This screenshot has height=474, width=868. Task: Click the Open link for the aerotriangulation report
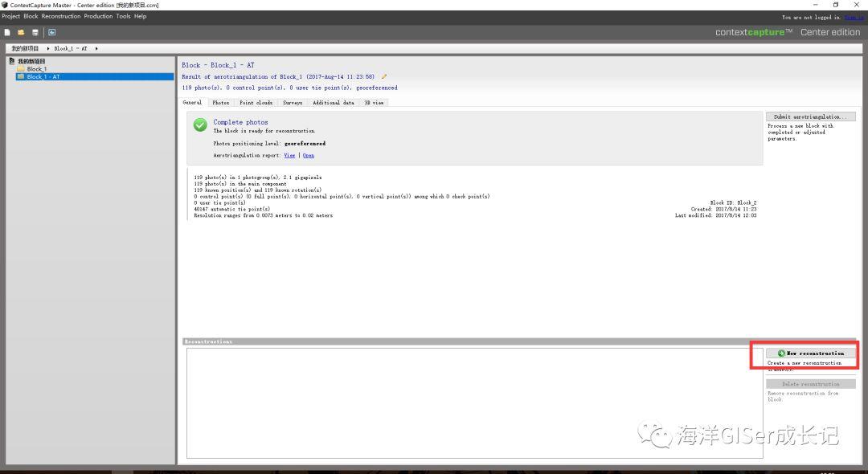[309, 155]
